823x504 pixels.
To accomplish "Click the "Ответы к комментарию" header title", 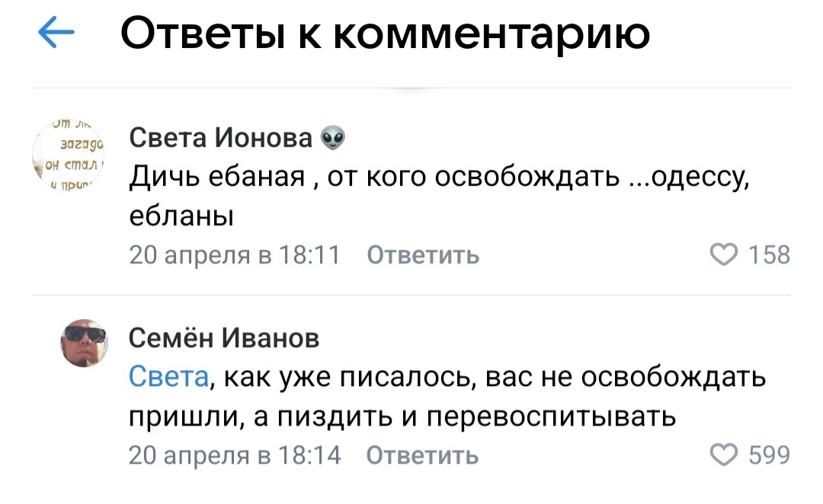I will [385, 34].
